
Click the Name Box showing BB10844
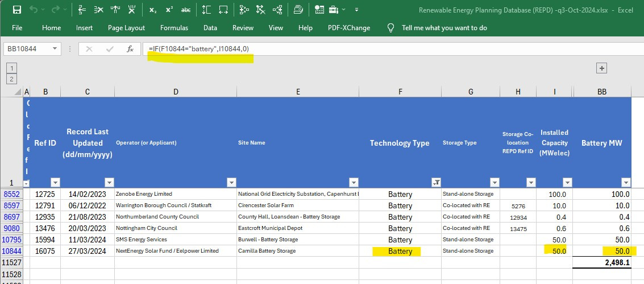tap(27, 49)
